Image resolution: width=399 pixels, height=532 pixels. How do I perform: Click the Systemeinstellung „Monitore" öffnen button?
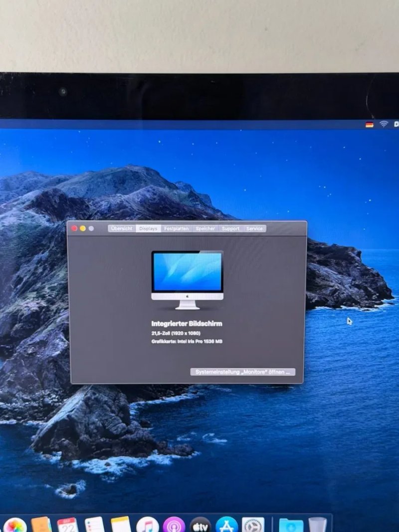click(242, 372)
